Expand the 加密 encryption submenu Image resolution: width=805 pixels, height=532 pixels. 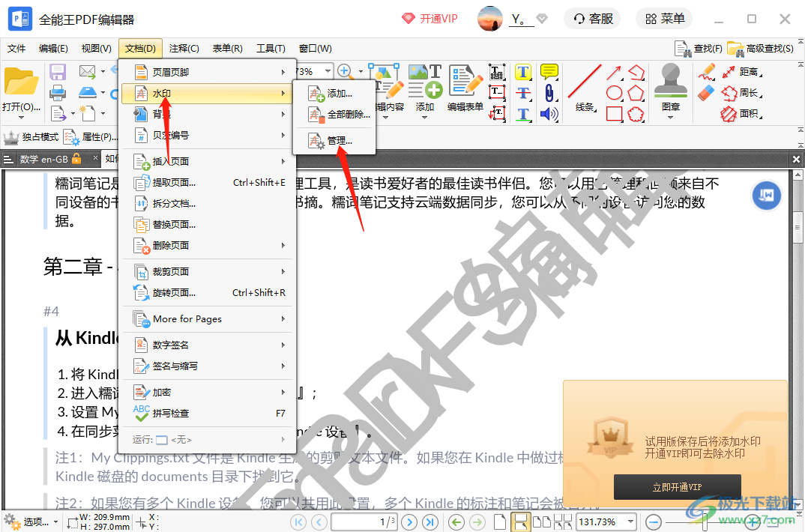click(207, 392)
